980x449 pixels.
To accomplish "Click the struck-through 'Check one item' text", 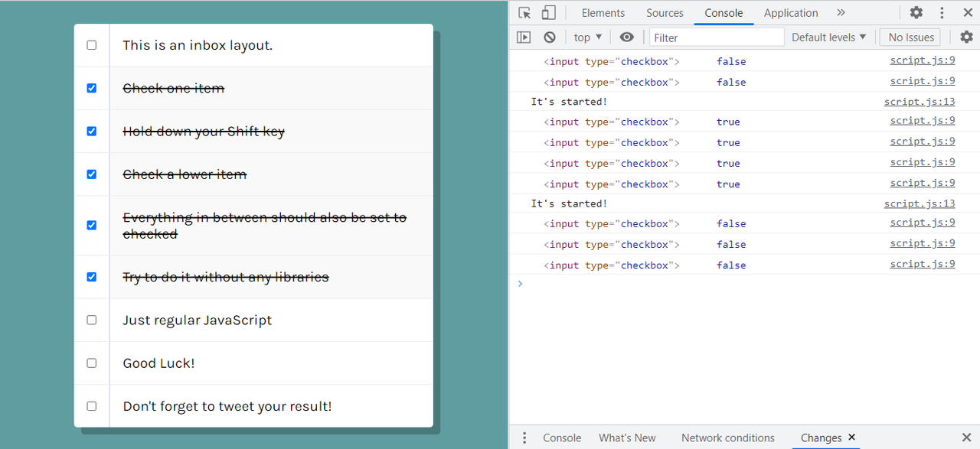I will click(174, 89).
